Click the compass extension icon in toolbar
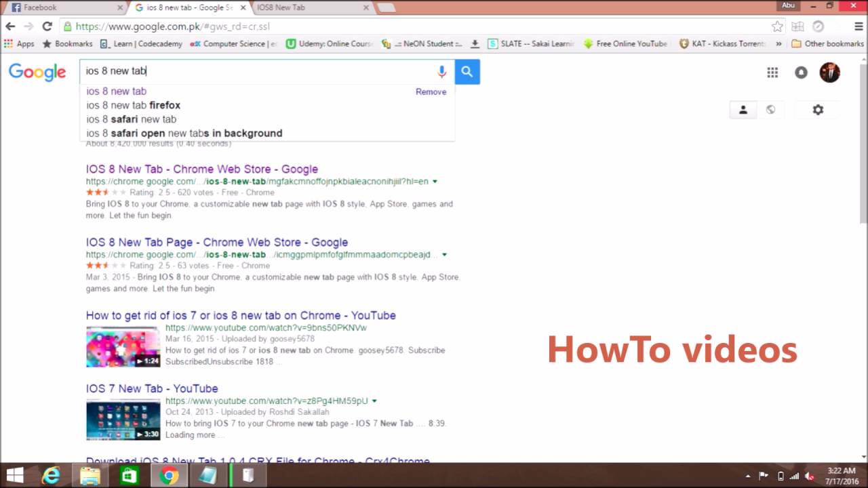This screenshot has height=488, width=868. tap(818, 26)
